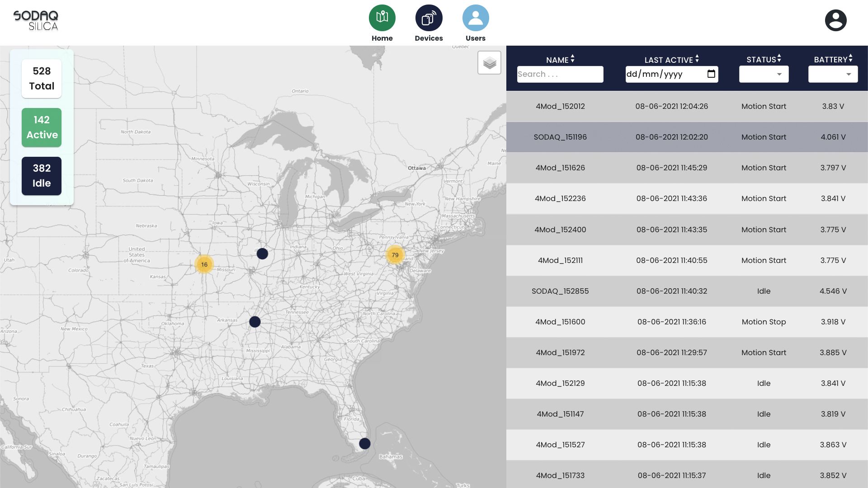Open the account profile icon
868x488 pixels.
(835, 20)
